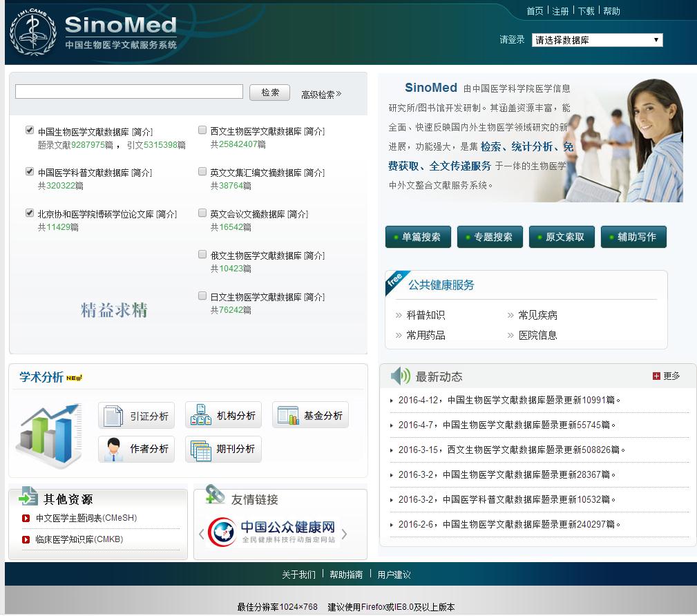Viewport: 697px width, 616px height.
Task: Open institution analysis (机构分析) icon
Action: [x=199, y=415]
